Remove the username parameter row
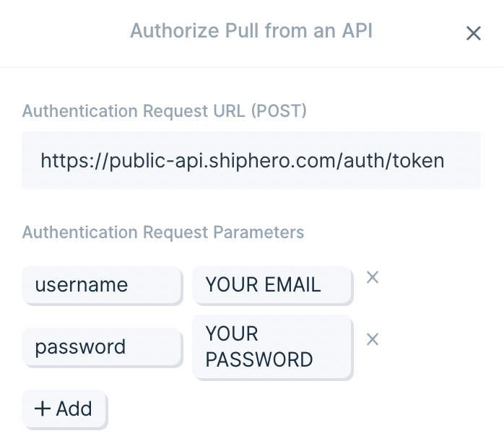This screenshot has width=504, height=446. [373, 277]
